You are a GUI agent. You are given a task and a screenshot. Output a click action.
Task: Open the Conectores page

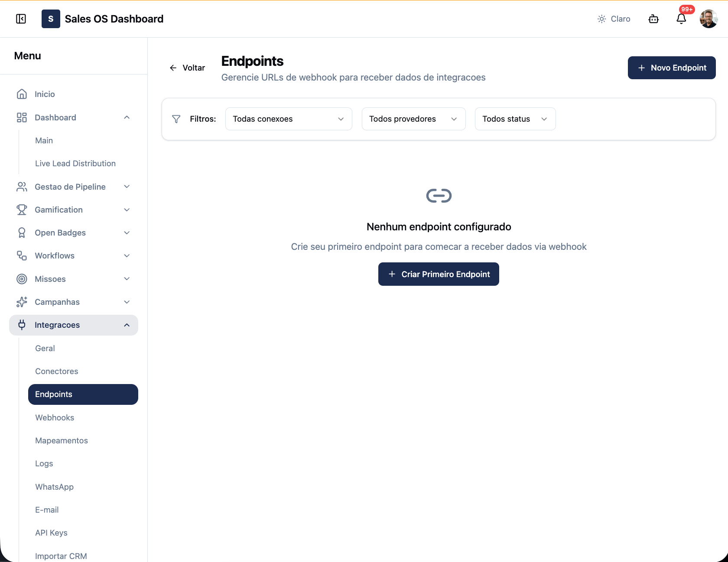point(83,371)
